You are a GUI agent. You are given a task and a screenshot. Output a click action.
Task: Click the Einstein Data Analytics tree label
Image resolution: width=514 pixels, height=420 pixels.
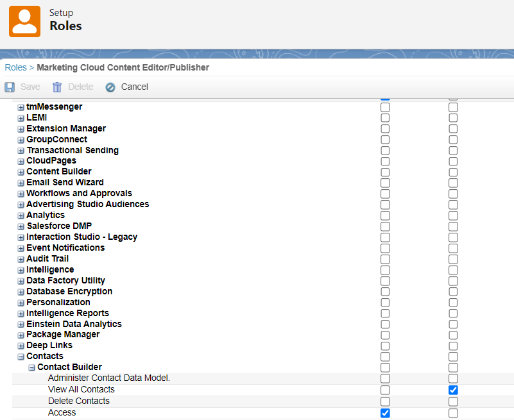pos(74,324)
